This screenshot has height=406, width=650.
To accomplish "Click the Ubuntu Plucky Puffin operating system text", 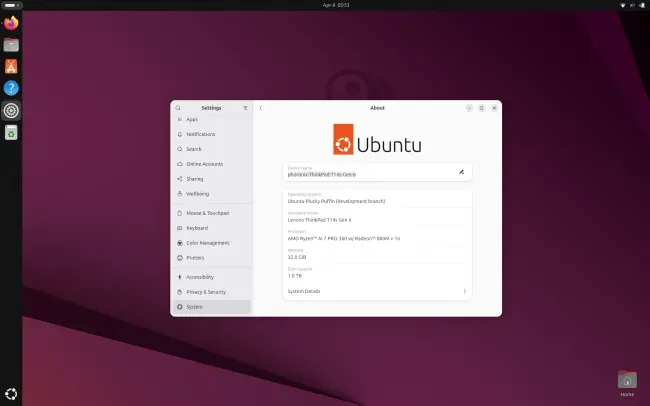I will pos(336,201).
